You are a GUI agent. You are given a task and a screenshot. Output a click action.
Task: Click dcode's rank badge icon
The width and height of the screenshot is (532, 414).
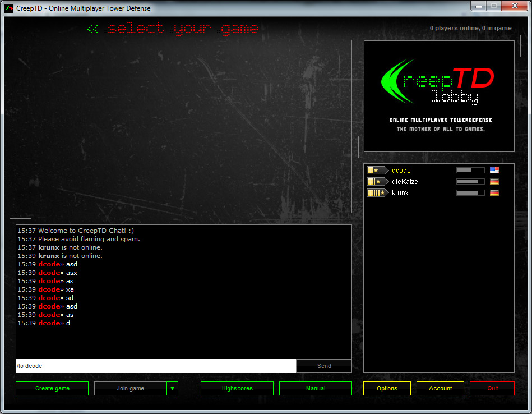tap(377, 170)
